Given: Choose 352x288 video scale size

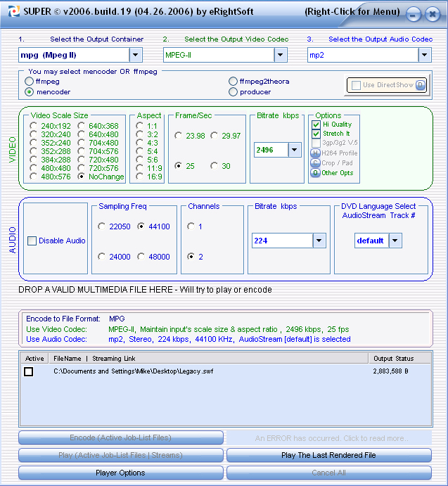Looking at the screenshot, I should point(34,151).
